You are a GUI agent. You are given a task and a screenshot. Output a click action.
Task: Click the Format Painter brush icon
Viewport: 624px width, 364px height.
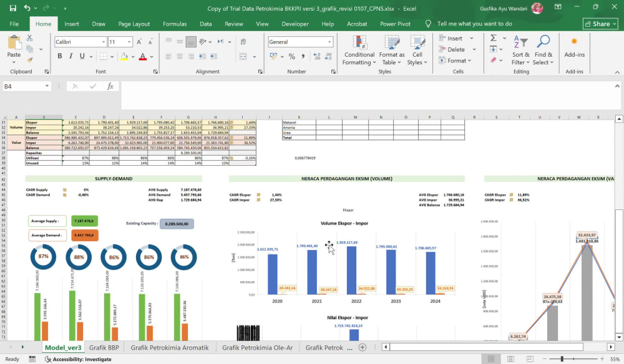29,60
